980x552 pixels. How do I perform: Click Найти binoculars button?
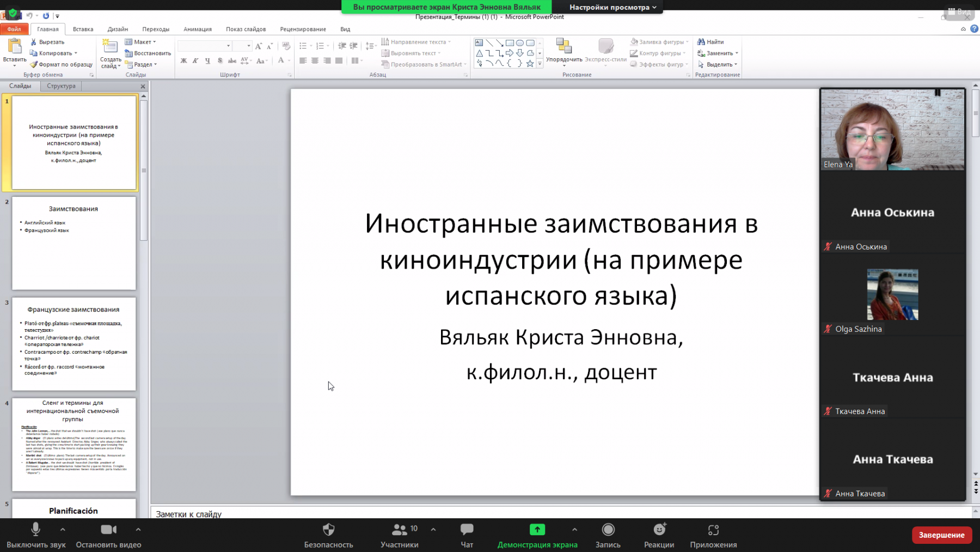click(710, 42)
